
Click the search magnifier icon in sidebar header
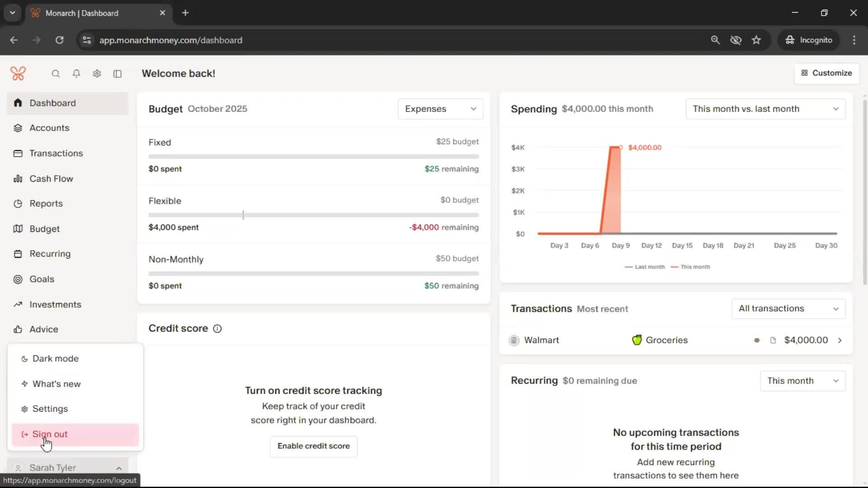[56, 74]
